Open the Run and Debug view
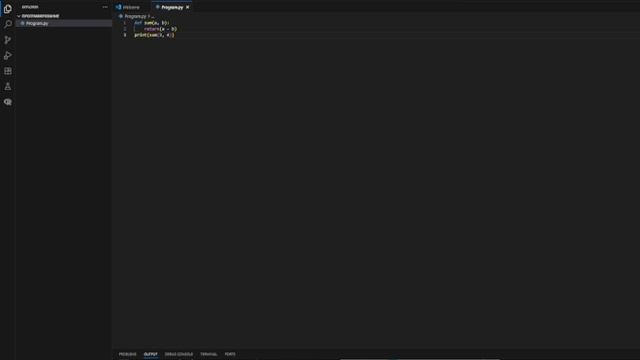The width and height of the screenshot is (640, 360). coord(8,55)
